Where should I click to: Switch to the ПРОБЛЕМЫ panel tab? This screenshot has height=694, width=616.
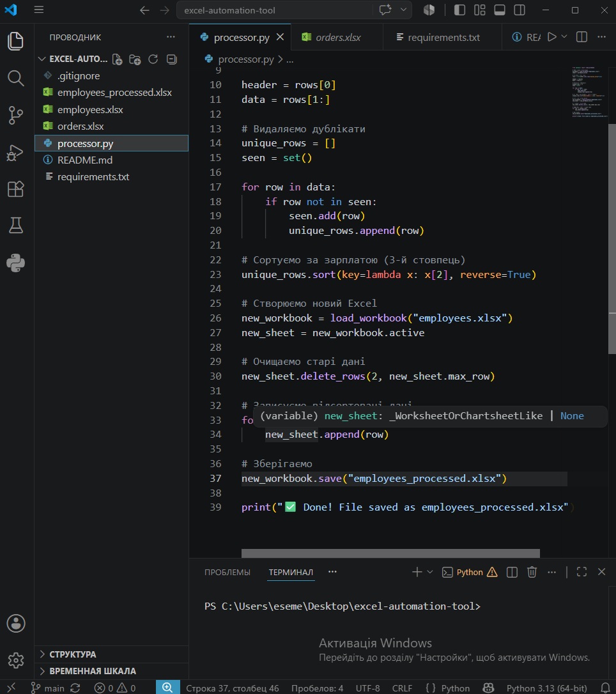(227, 573)
